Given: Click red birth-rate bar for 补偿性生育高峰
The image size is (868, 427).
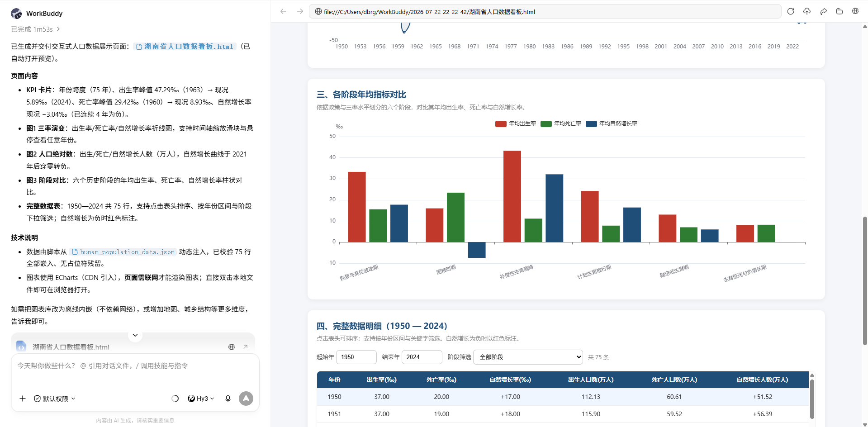Looking at the screenshot, I should click(512, 196).
